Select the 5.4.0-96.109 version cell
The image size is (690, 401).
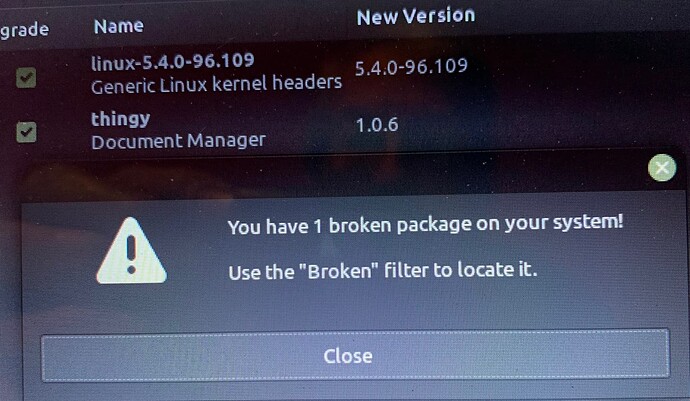point(411,67)
